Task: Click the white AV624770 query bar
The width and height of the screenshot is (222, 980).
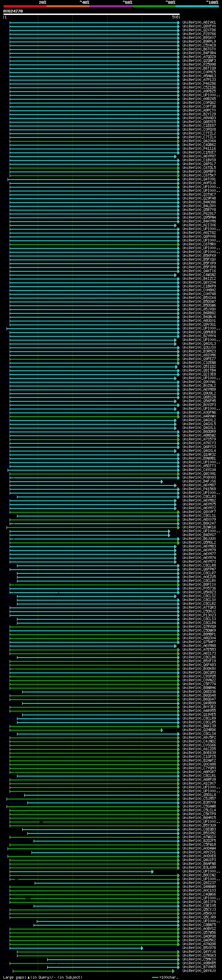Action: coord(92,14)
